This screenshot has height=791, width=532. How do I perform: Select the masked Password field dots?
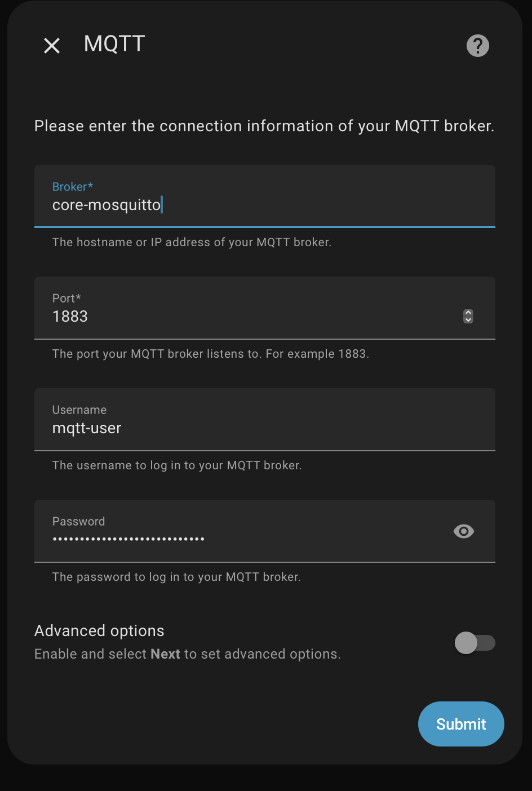click(x=128, y=539)
